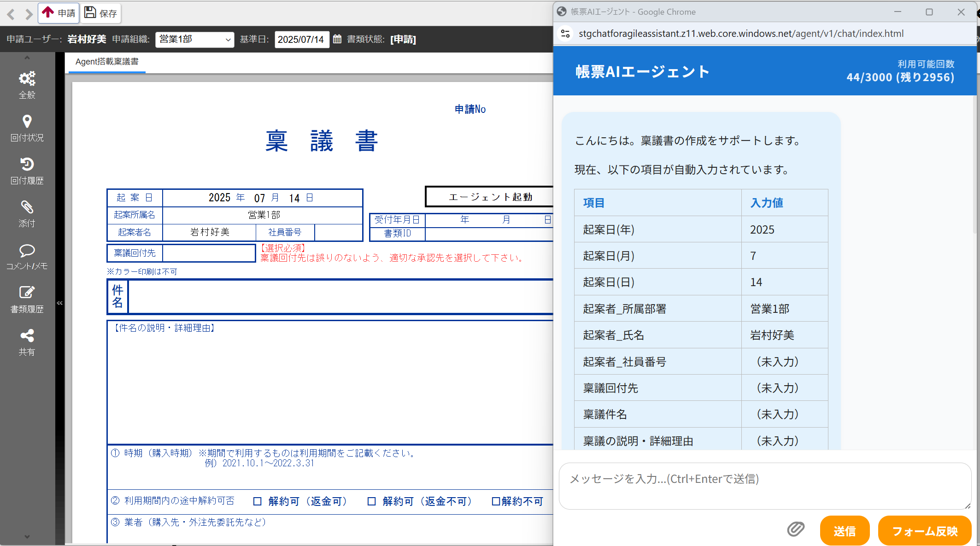Click the 件名の説明・詳細理由 text area

[x=330, y=382]
